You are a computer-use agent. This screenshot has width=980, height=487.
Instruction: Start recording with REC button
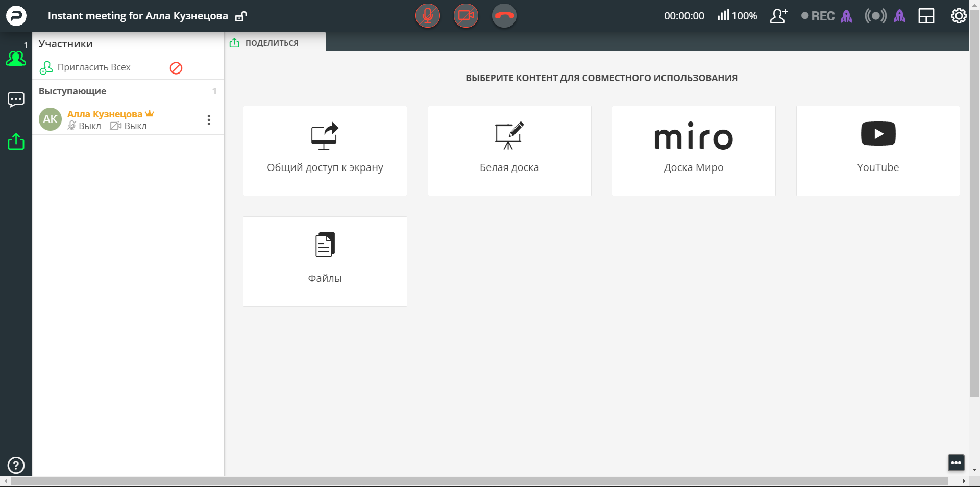click(x=818, y=16)
